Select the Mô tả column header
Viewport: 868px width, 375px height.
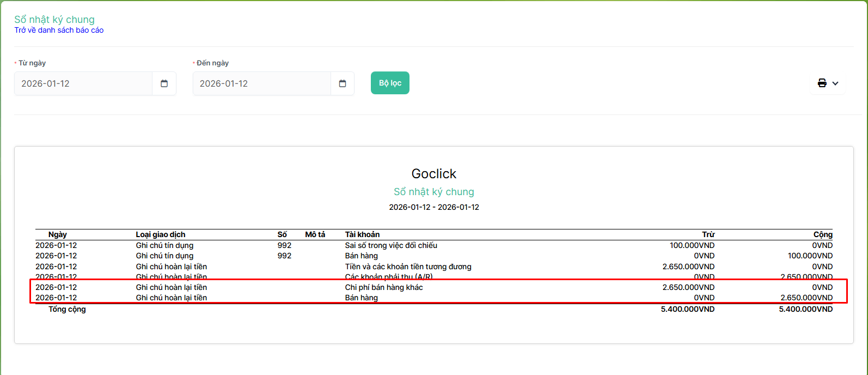tap(315, 234)
